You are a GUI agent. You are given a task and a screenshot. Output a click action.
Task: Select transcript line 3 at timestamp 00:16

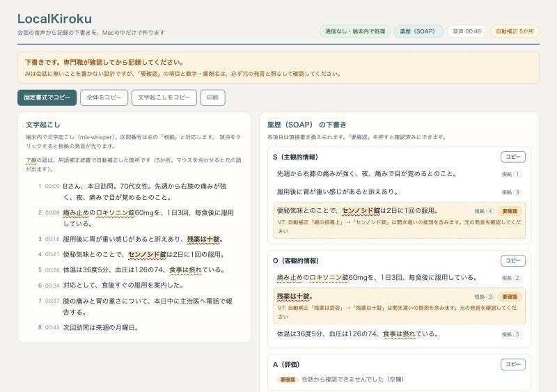pyautogui.click(x=134, y=240)
